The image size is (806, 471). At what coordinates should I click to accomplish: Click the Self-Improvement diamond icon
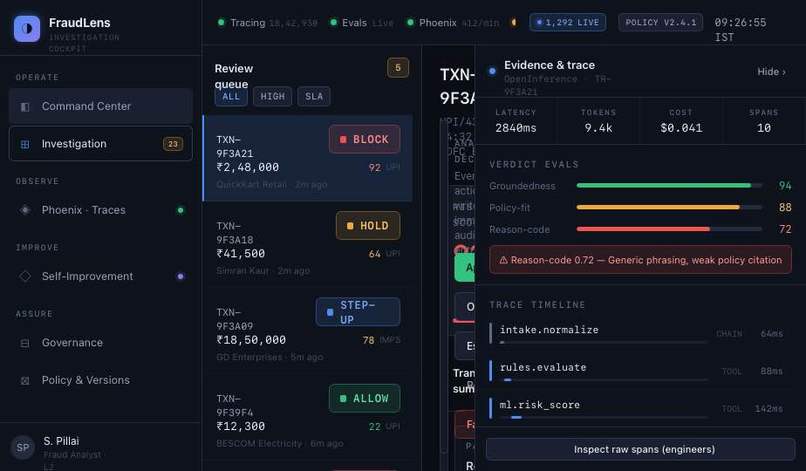point(25,276)
